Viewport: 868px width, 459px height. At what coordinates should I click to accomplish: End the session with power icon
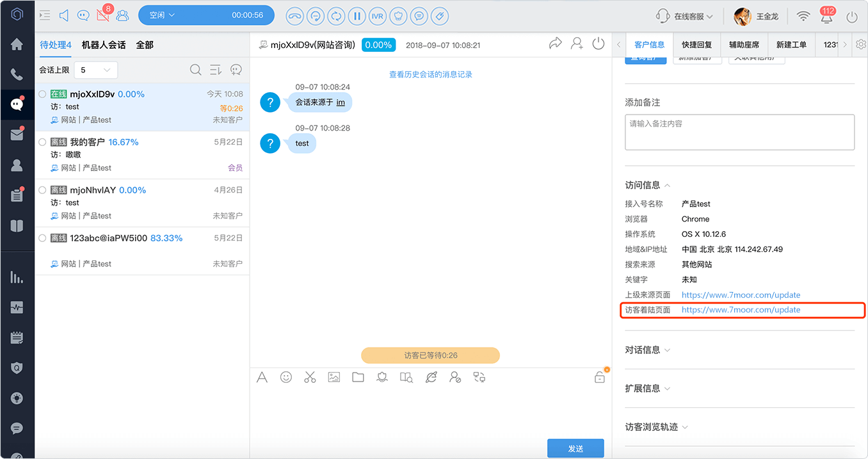coord(599,44)
